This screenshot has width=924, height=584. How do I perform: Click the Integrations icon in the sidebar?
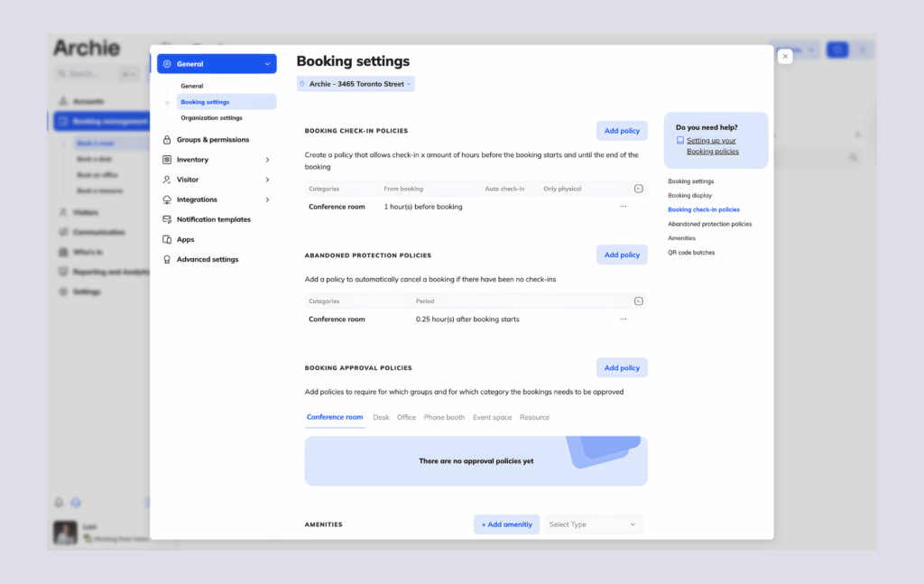point(169,199)
